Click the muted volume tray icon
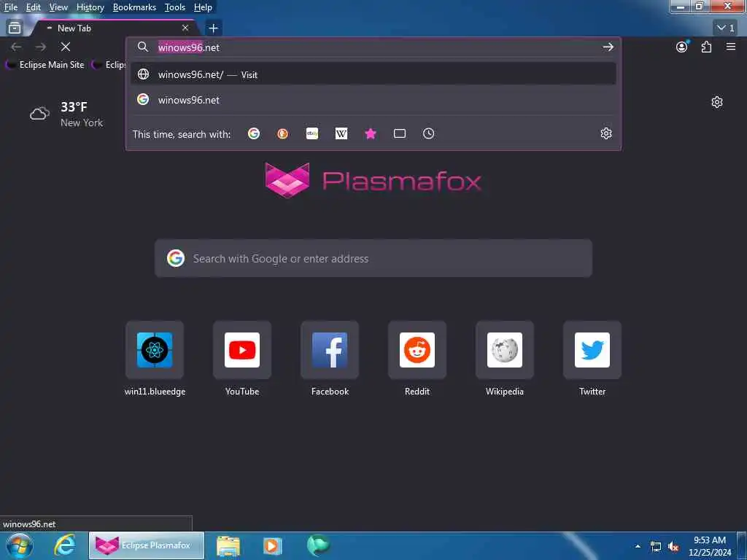This screenshot has width=747, height=560. point(673,547)
